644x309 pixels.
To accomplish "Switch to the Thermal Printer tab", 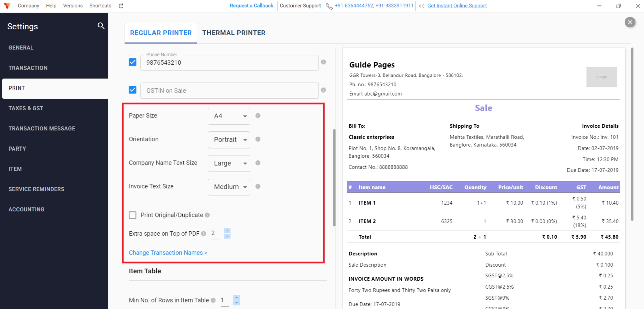I will pos(233,32).
